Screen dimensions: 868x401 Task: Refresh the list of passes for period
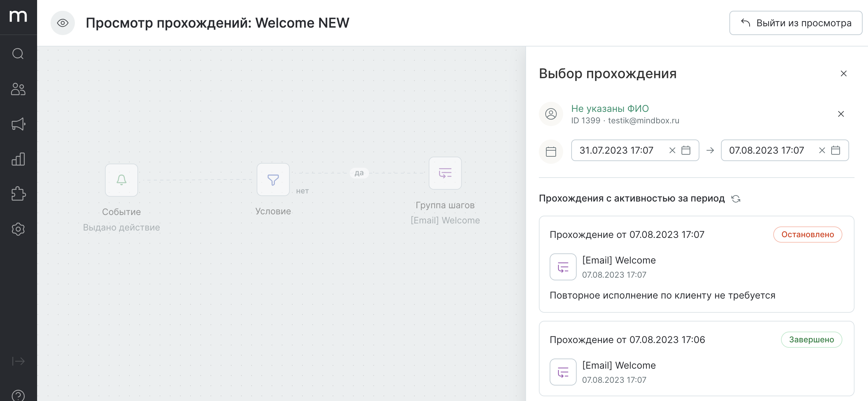click(x=736, y=199)
